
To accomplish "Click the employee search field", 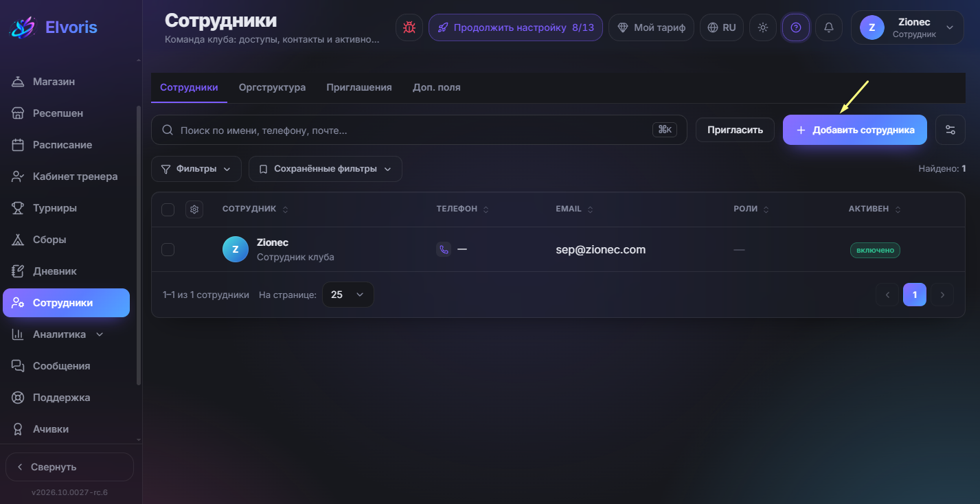I will pyautogui.click(x=419, y=130).
